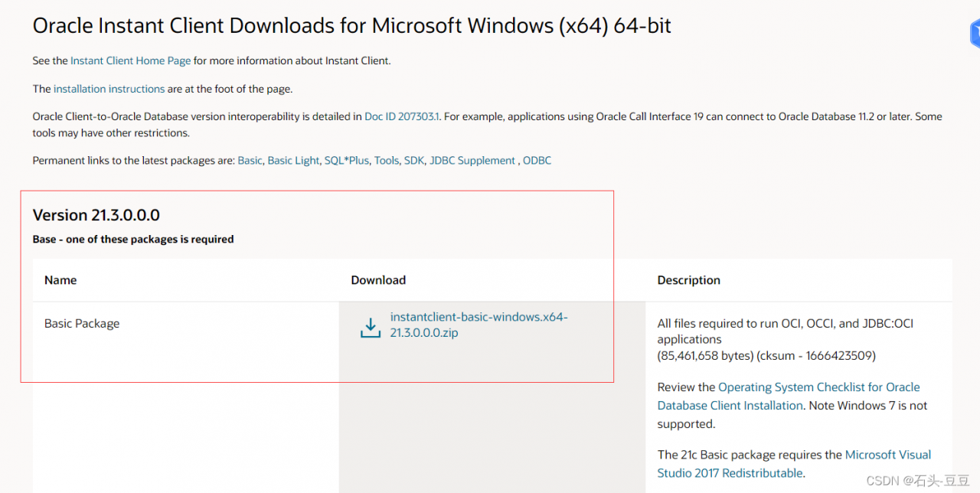Screen dimensions: 980x493
Task: Select the page title Oracle Instant Client Downloads
Action: 351,25
